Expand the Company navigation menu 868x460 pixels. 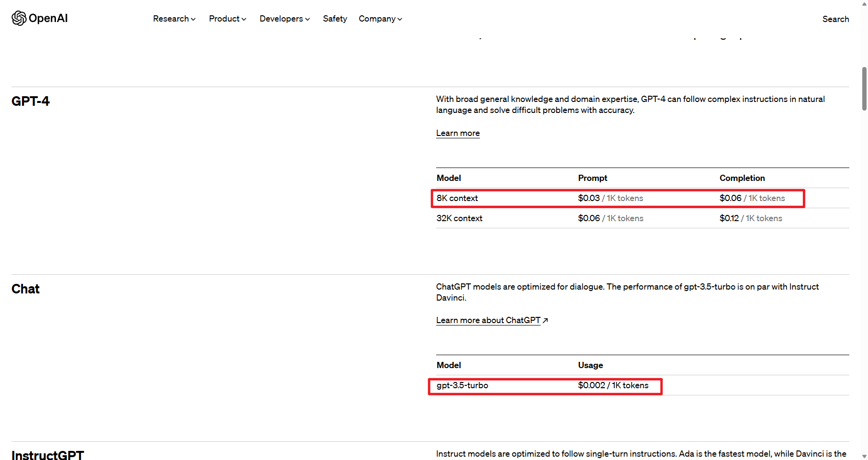[x=380, y=19]
